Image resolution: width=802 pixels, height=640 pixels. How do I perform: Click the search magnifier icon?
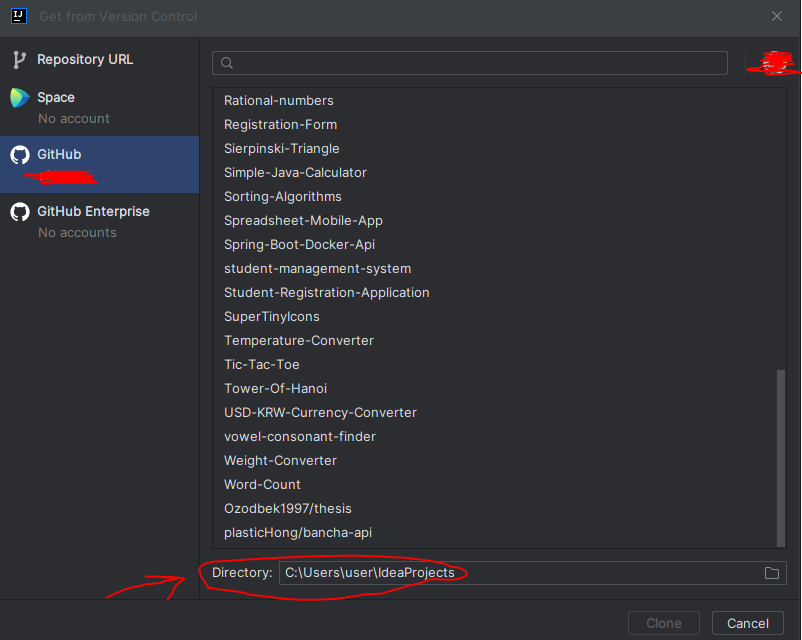[227, 63]
